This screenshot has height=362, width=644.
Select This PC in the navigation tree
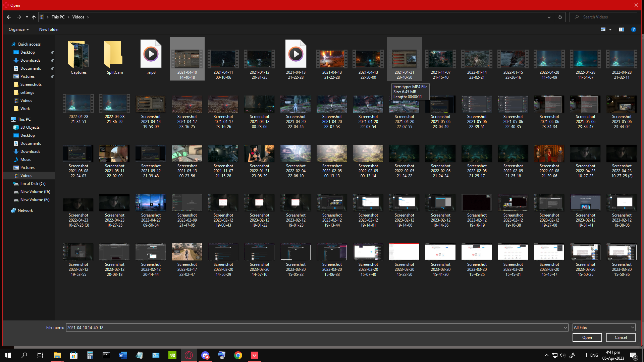point(24,119)
